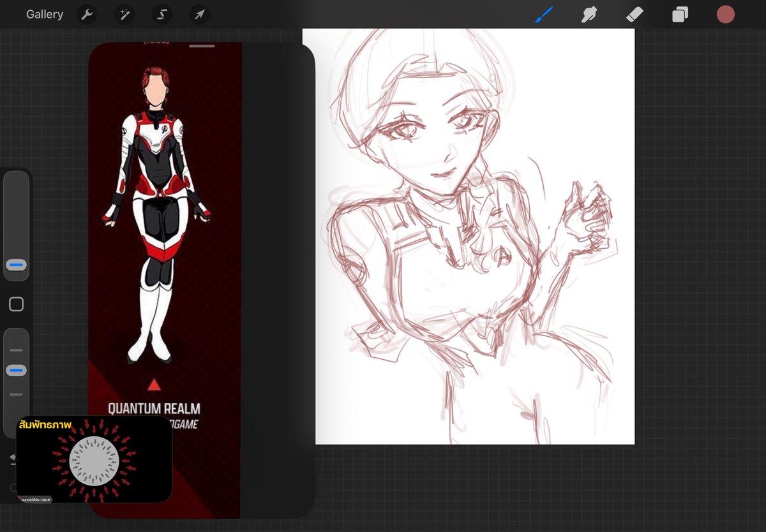The width and height of the screenshot is (766, 532).
Task: Tap the Quantum Realm suit reference image
Action: pos(164,280)
